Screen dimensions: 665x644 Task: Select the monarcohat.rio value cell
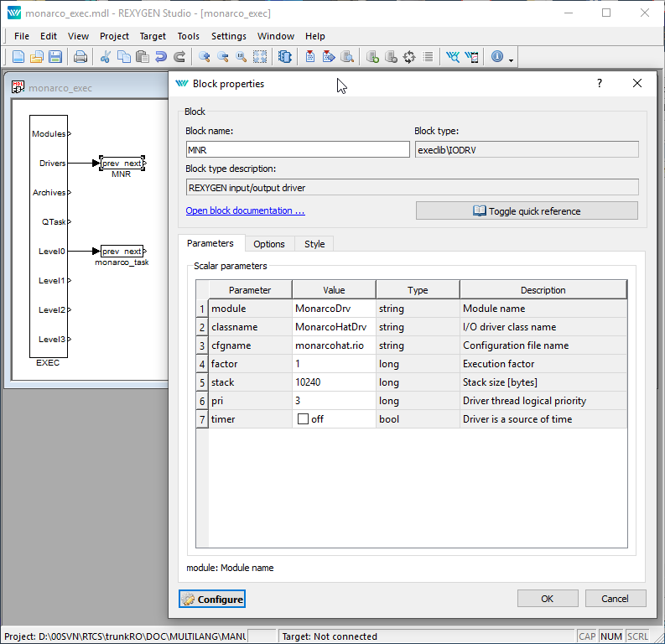tap(334, 345)
